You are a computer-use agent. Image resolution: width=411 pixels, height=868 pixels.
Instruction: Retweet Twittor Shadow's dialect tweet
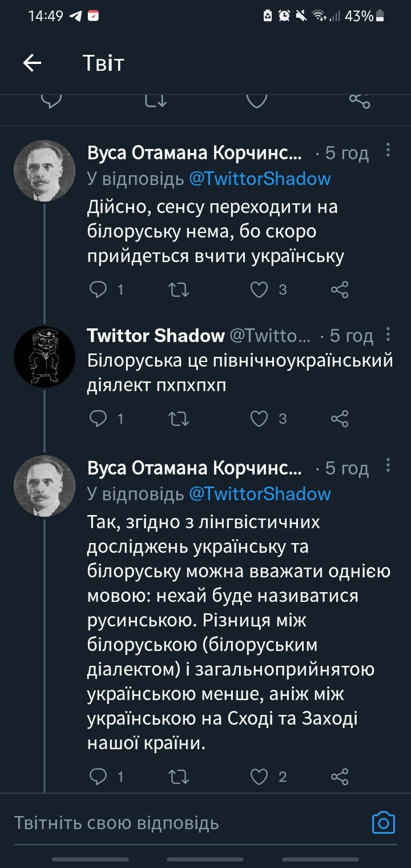click(x=179, y=419)
